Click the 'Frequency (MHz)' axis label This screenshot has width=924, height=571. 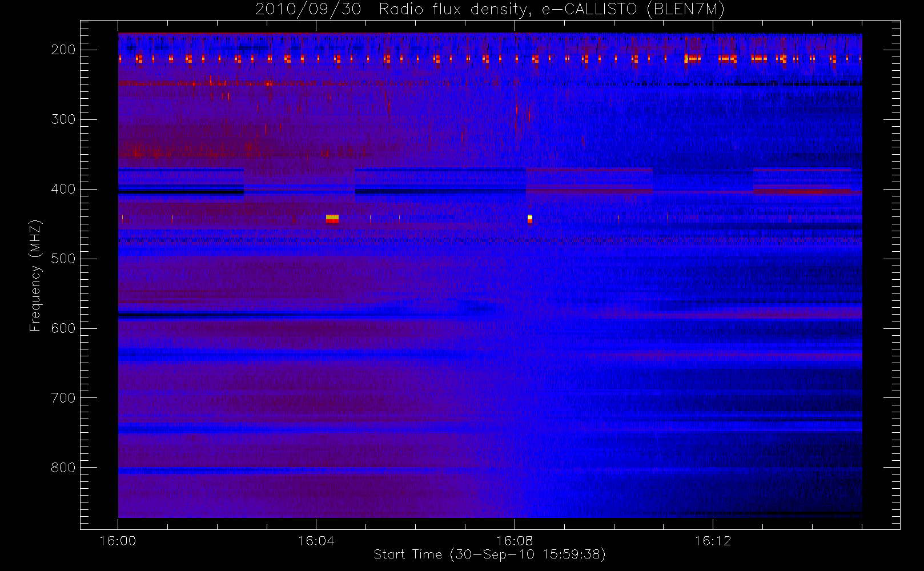35,275
